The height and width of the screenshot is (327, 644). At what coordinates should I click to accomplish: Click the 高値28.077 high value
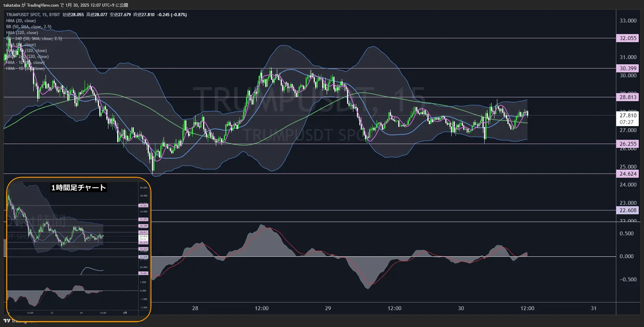[x=97, y=15]
